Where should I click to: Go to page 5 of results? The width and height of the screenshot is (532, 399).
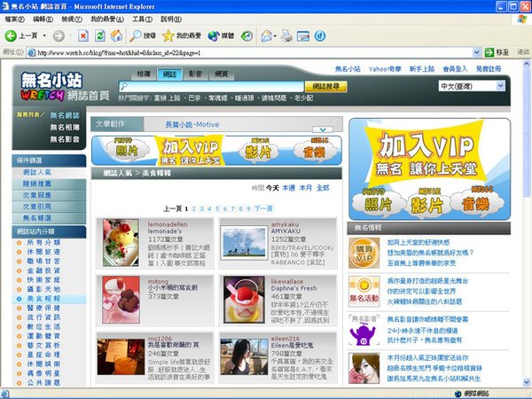click(x=217, y=208)
